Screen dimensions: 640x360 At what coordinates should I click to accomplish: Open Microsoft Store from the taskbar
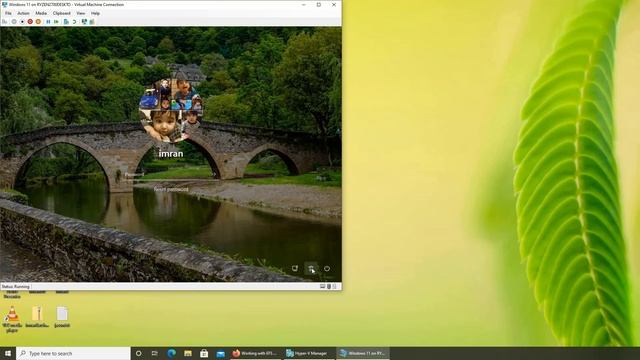[204, 353]
